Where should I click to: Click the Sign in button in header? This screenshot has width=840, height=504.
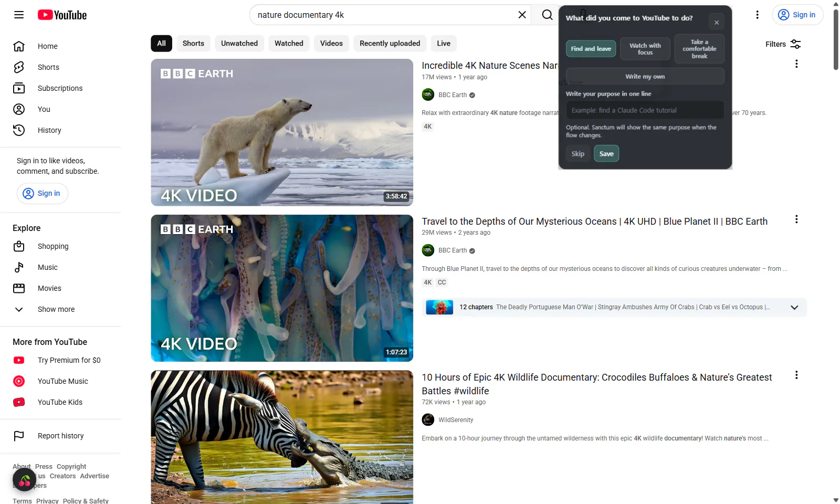click(797, 15)
